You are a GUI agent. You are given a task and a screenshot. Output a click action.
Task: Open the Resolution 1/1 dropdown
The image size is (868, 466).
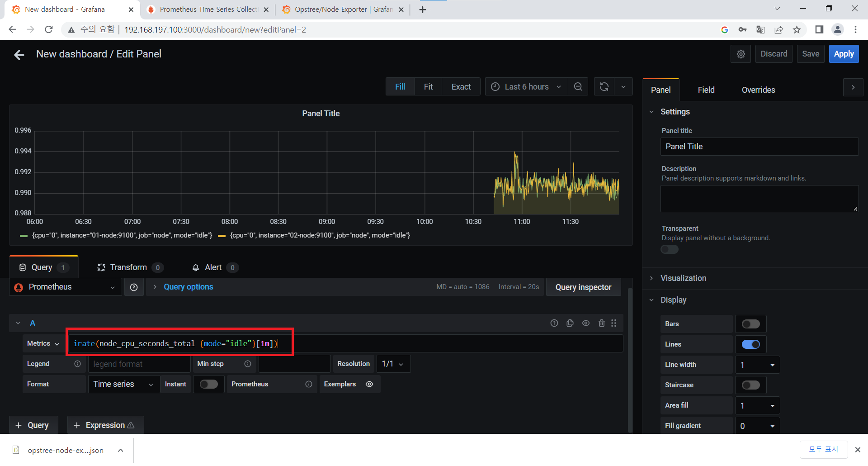tap(393, 364)
